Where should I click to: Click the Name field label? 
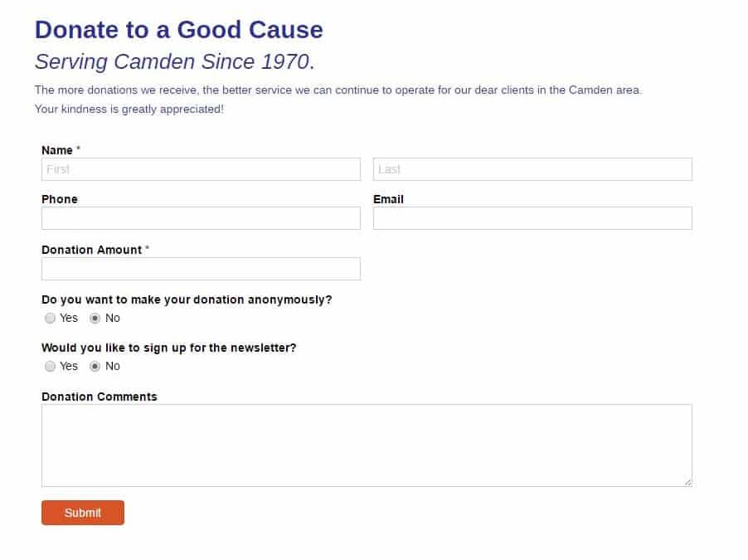(x=57, y=150)
